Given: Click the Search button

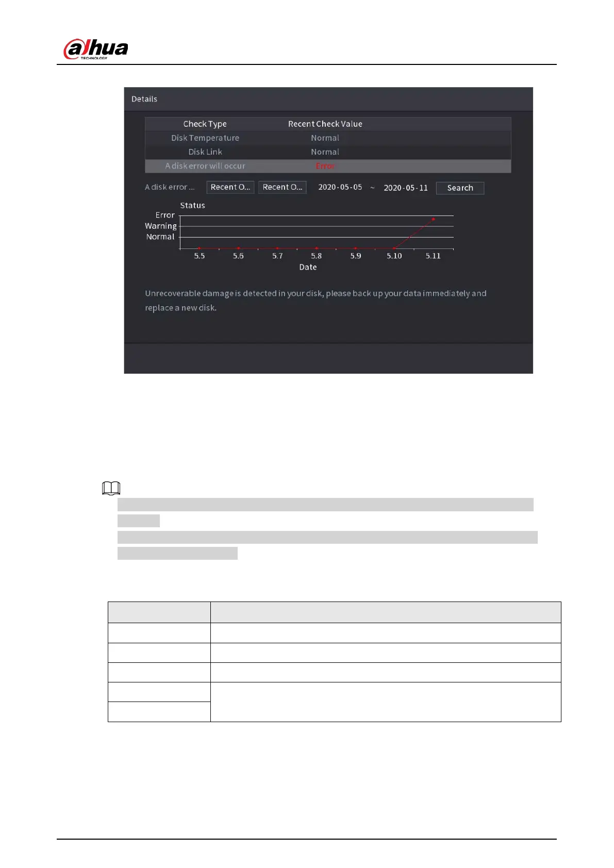Looking at the screenshot, I should (x=460, y=188).
